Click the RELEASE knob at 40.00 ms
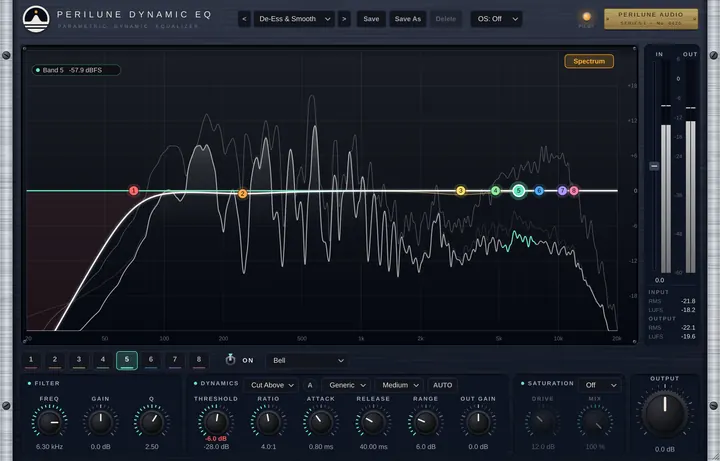Viewport: 720px width, 461px height. pyautogui.click(x=373, y=422)
